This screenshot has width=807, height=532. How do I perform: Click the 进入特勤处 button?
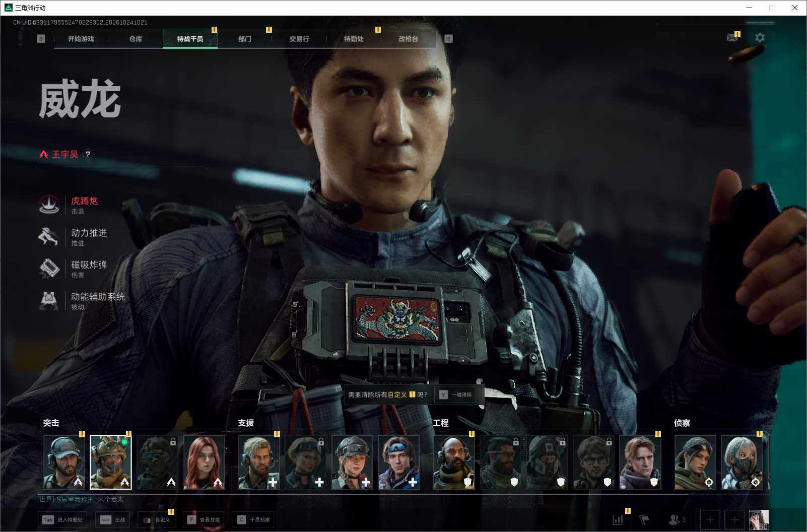click(x=62, y=519)
